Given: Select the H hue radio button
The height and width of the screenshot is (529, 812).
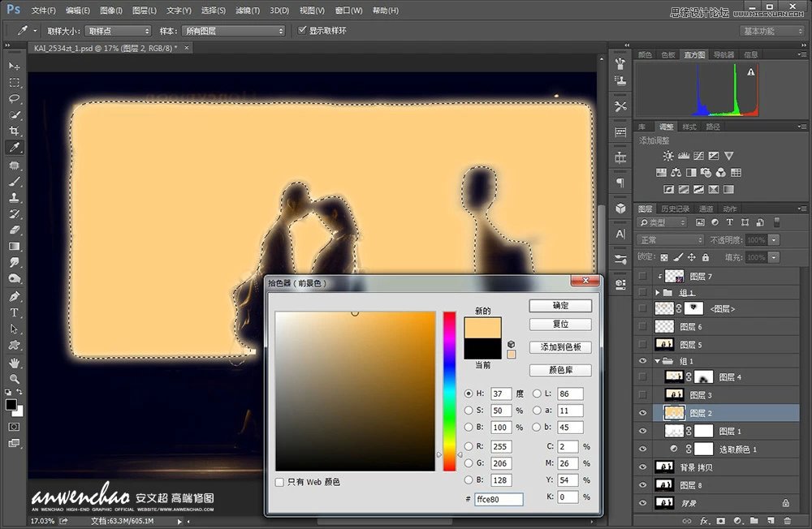Looking at the screenshot, I should pos(469,394).
